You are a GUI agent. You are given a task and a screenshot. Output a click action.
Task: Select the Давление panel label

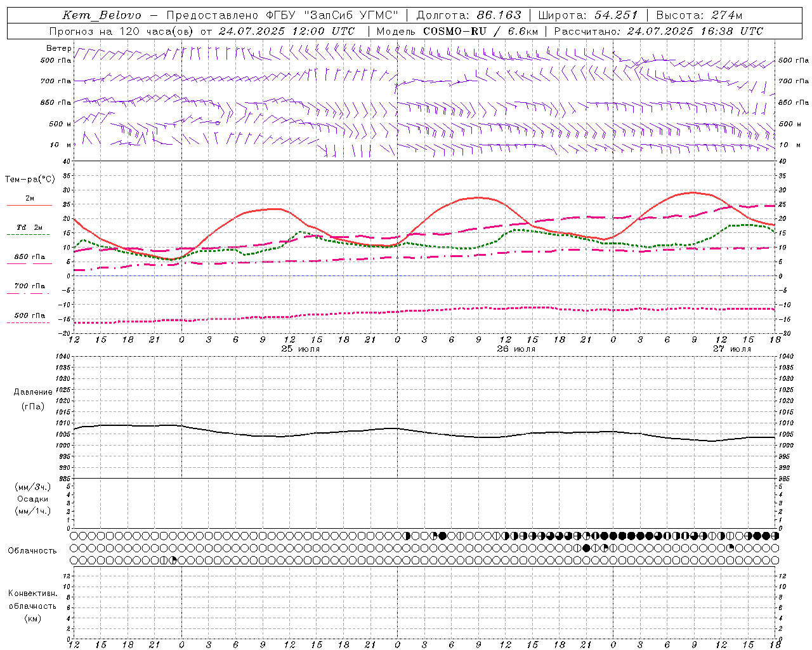(32, 392)
